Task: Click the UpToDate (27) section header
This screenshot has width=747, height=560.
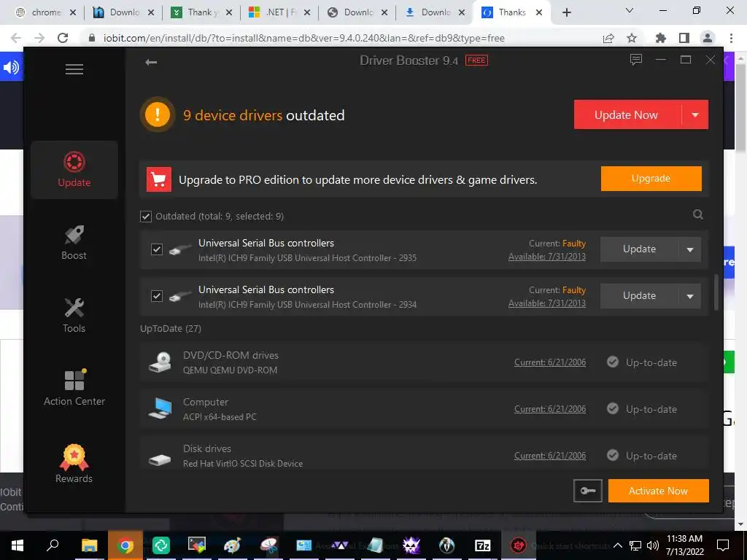Action: point(171,329)
